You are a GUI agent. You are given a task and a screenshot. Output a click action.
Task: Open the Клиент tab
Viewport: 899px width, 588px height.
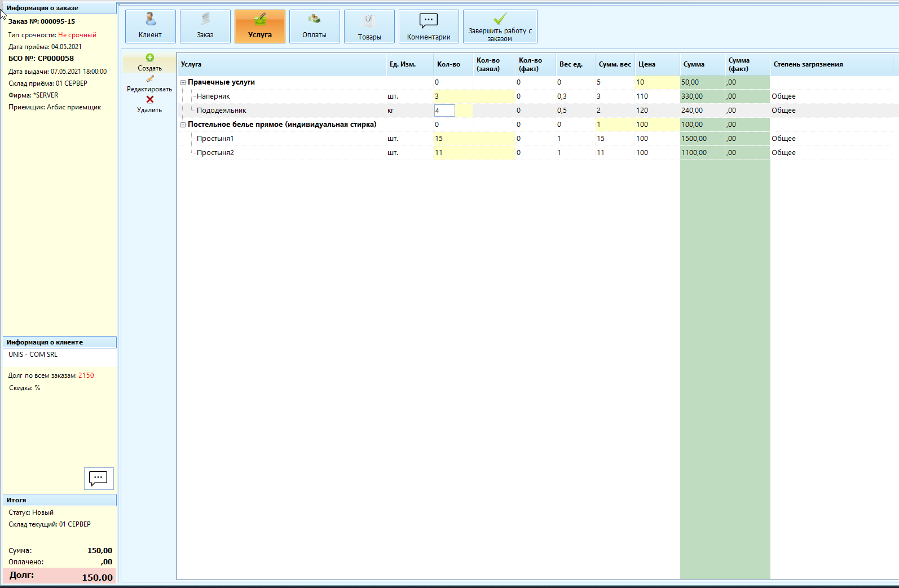tap(150, 26)
